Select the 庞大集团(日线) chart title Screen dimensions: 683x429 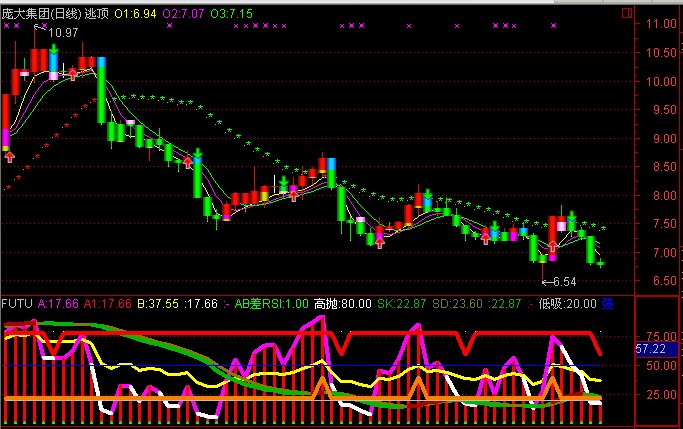41,15
